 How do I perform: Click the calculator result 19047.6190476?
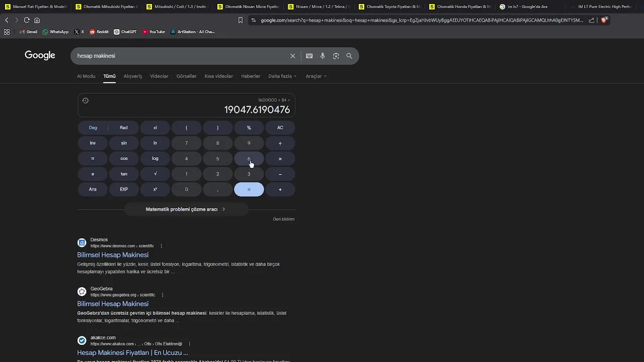(257, 110)
